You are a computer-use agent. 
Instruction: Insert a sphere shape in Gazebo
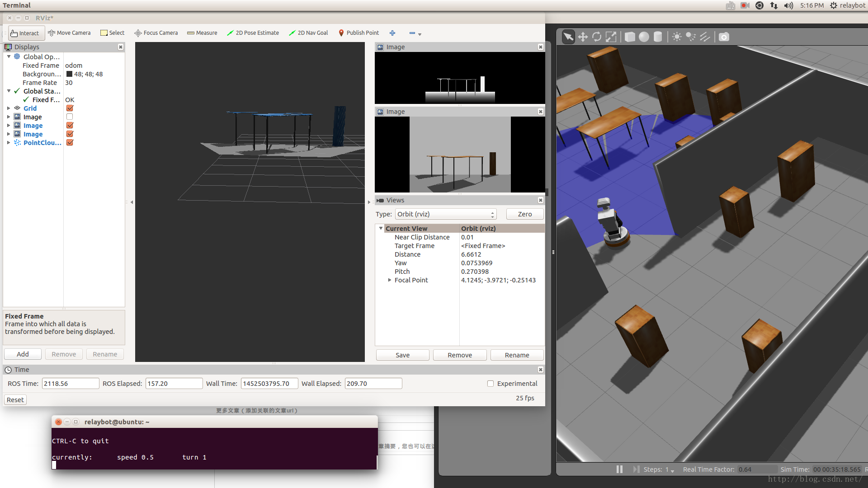[x=644, y=37]
